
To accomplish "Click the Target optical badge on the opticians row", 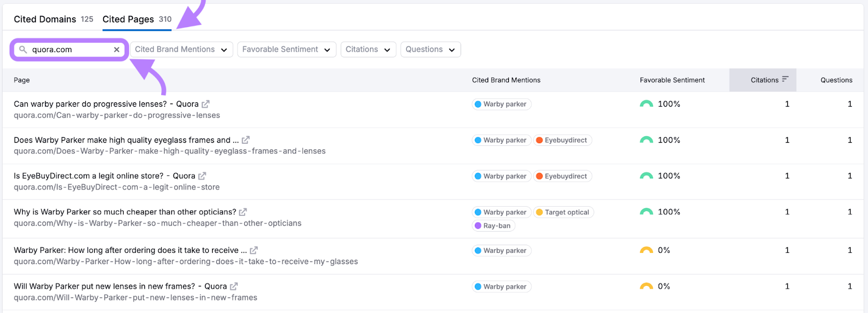I will tap(564, 212).
